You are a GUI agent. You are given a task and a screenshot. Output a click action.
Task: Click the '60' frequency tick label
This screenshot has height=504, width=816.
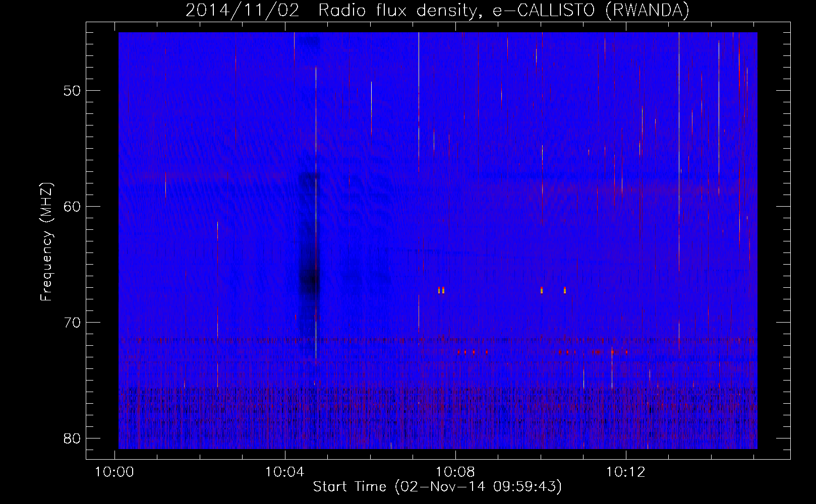[x=72, y=207]
